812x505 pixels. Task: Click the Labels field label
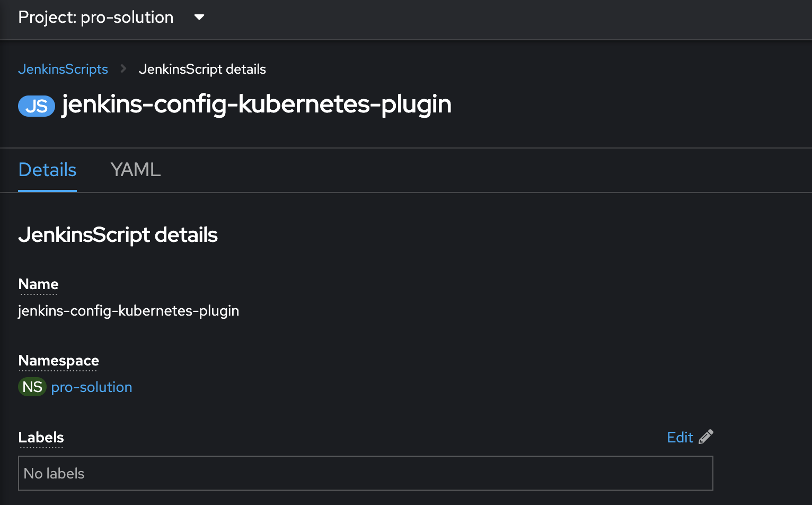point(41,438)
